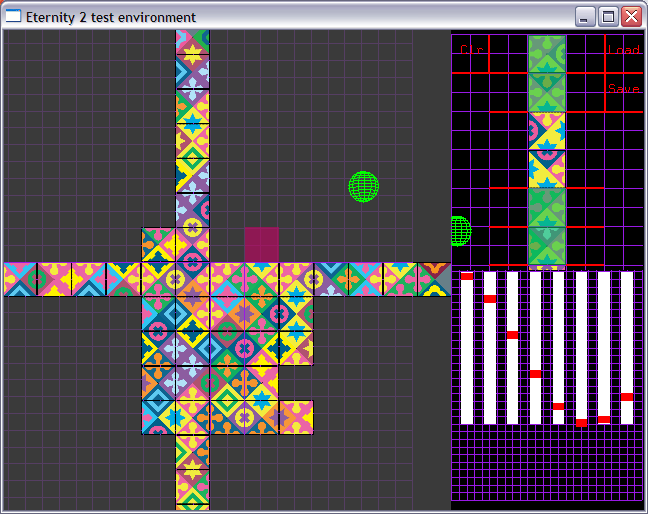The height and width of the screenshot is (514, 648).
Task: Click the fifth white slider's red handle
Action: [x=558, y=407]
